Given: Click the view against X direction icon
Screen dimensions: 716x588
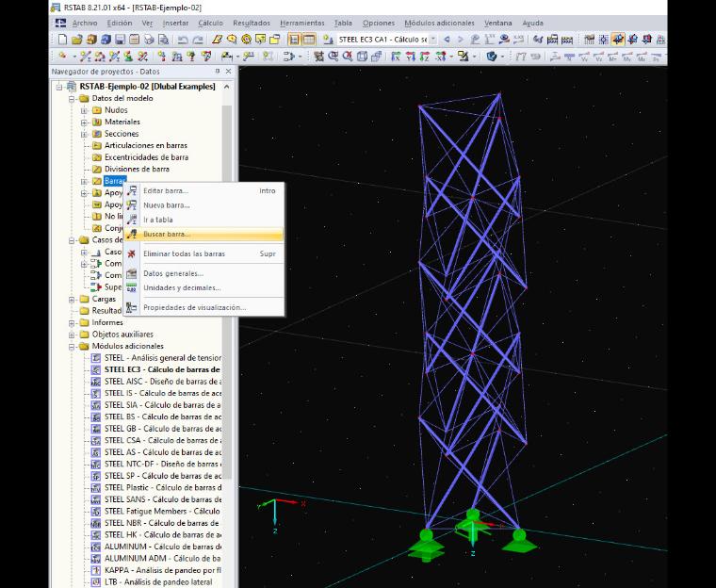Looking at the screenshot, I should coord(440,57).
